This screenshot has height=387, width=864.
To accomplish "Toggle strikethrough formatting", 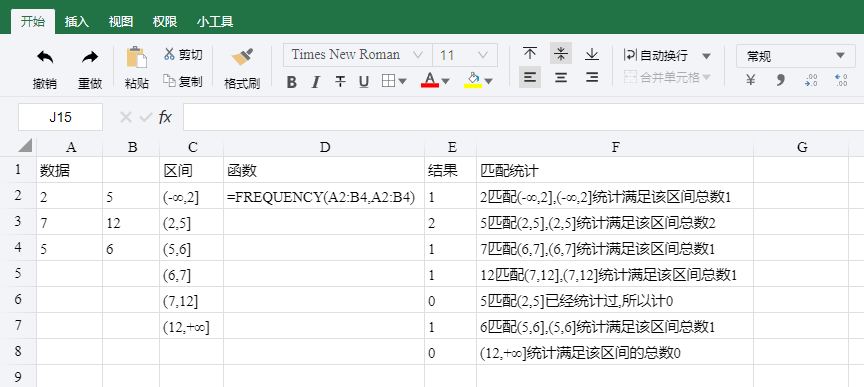I will coord(340,82).
